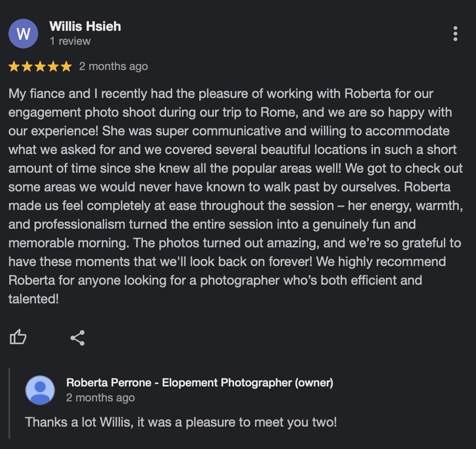Click the purple W profile avatar
Screen dimensions: 476x449
point(23,34)
